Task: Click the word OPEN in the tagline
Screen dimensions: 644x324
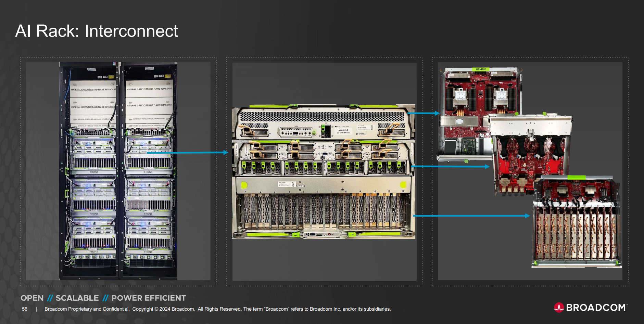Action: [x=32, y=298]
